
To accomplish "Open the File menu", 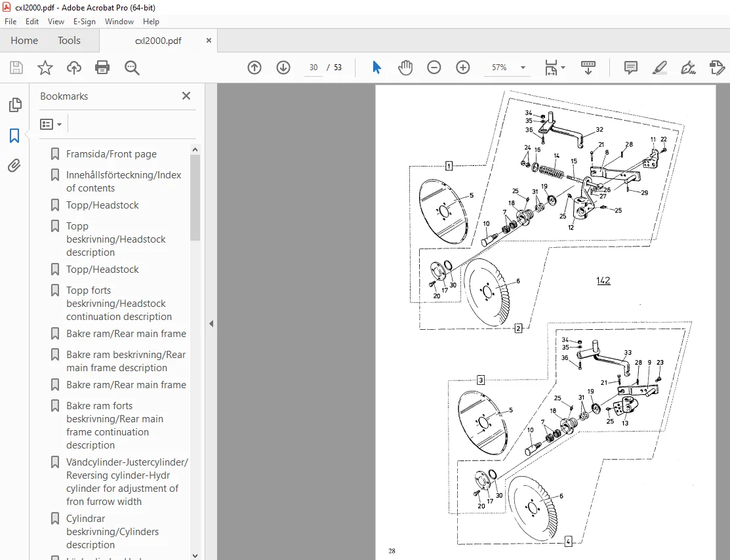I will tap(10, 22).
